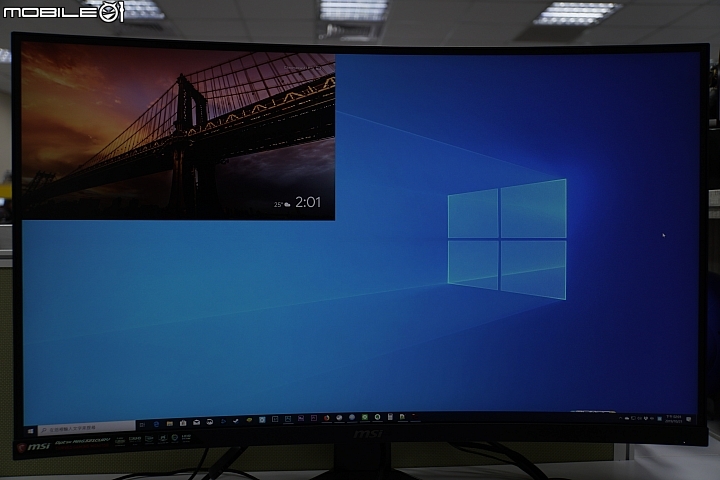The height and width of the screenshot is (480, 720).
Task: Click the 2:01 time in lock screen picture
Action: [x=308, y=202]
